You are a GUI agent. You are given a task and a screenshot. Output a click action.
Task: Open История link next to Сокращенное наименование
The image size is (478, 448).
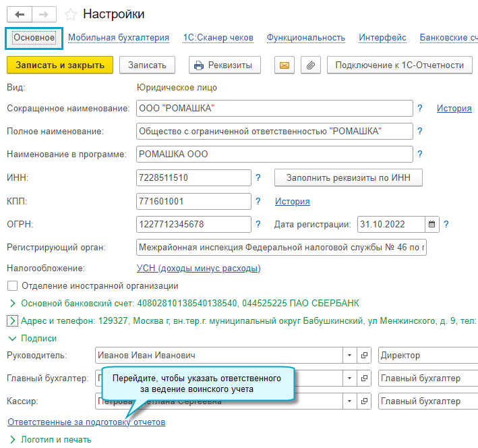tap(454, 108)
